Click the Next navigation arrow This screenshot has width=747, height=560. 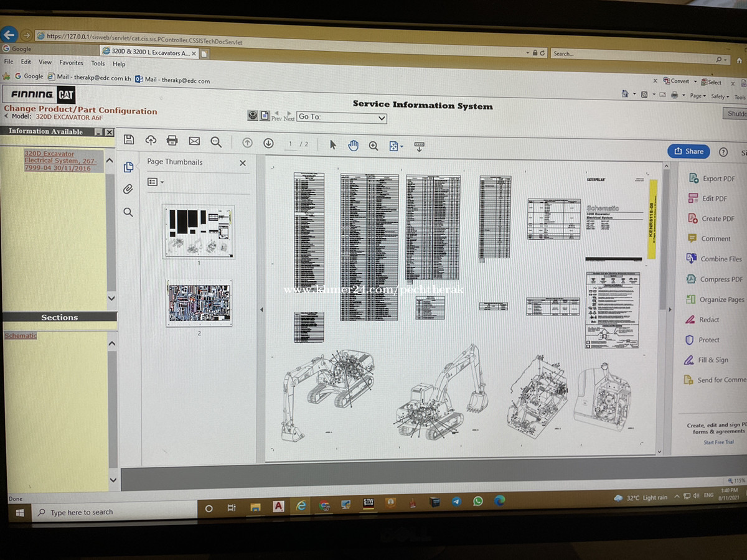pos(289,116)
